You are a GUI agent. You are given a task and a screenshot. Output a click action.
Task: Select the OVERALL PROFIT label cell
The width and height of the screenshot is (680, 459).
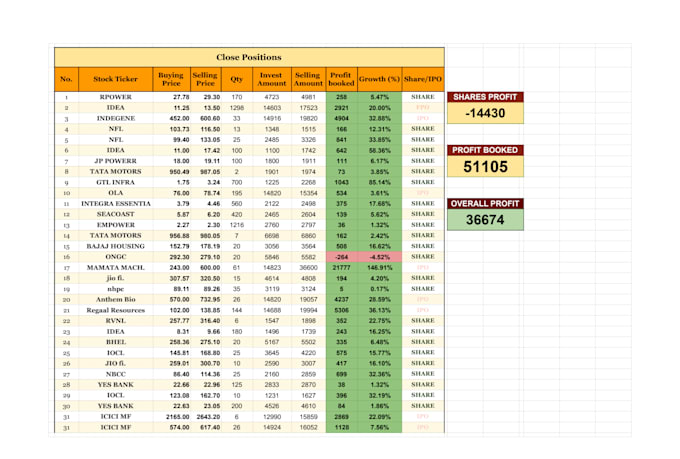(485, 203)
